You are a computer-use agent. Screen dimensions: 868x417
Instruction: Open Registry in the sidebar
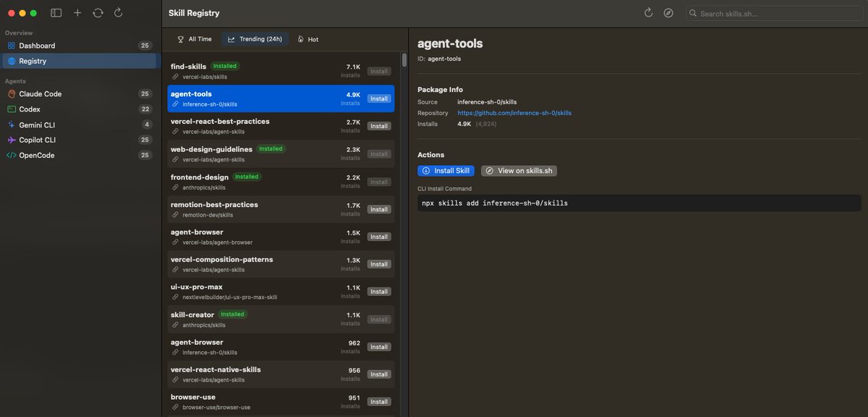79,61
